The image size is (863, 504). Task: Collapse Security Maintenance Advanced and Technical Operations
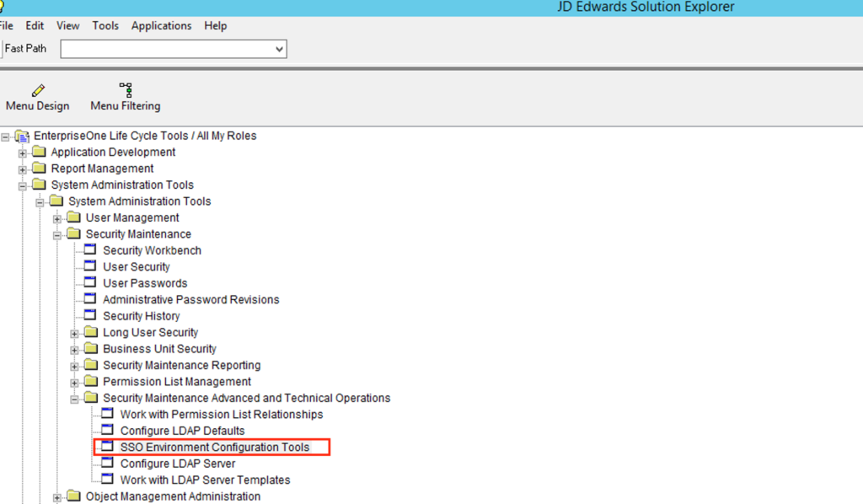coord(74,399)
